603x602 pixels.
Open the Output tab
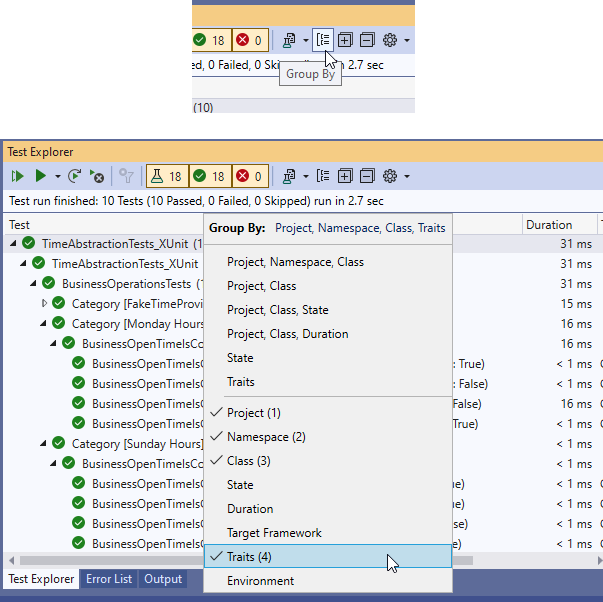click(163, 579)
